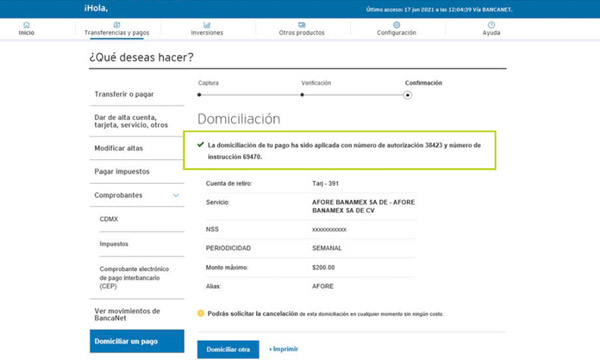The width and height of the screenshot is (600, 360).
Task: Open Ver movimientos de BancaNet
Action: point(127,314)
